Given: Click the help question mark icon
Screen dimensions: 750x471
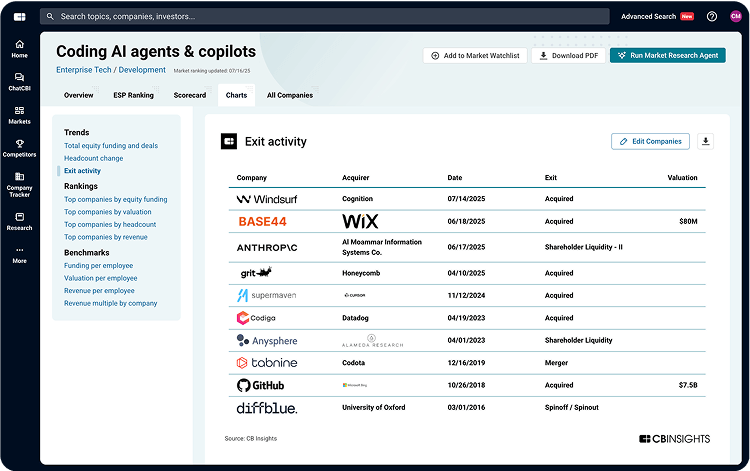Looking at the screenshot, I should tap(711, 16).
